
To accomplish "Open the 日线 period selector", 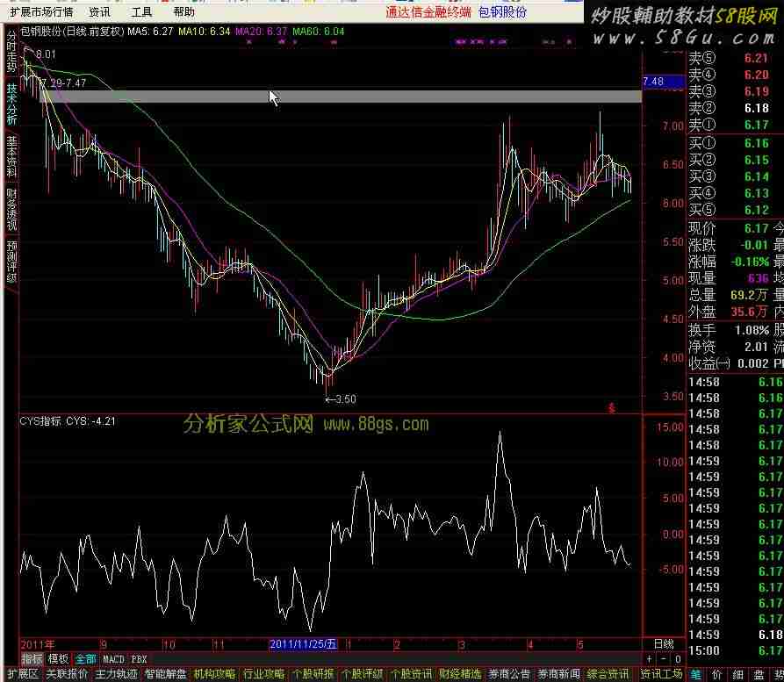I will [664, 644].
